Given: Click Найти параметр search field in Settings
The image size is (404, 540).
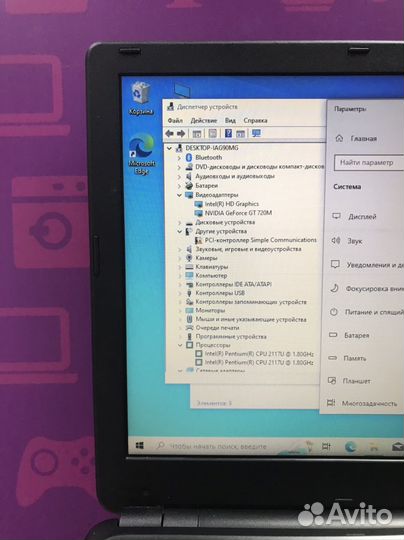Looking at the screenshot, I should [x=369, y=163].
